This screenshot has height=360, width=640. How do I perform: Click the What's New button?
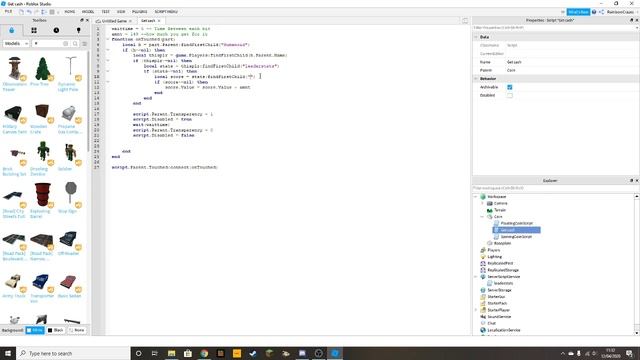pyautogui.click(x=578, y=12)
